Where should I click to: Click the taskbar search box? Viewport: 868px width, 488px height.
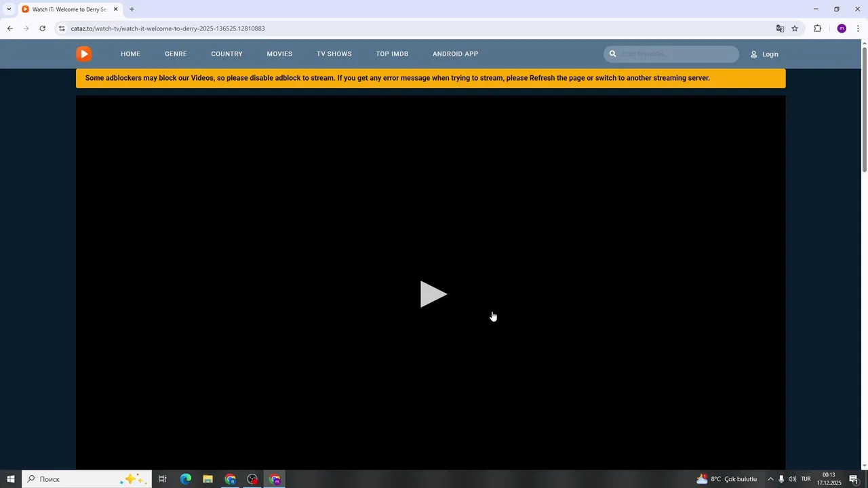click(86, 479)
